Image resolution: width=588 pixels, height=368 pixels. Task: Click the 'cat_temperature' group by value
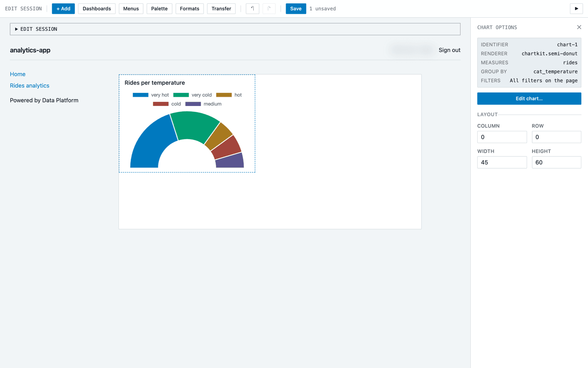tap(555, 71)
